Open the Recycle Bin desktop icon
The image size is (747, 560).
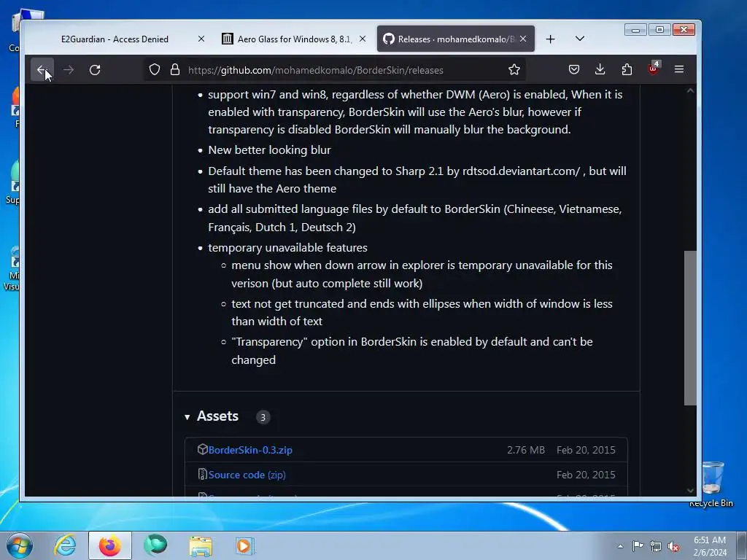(712, 484)
